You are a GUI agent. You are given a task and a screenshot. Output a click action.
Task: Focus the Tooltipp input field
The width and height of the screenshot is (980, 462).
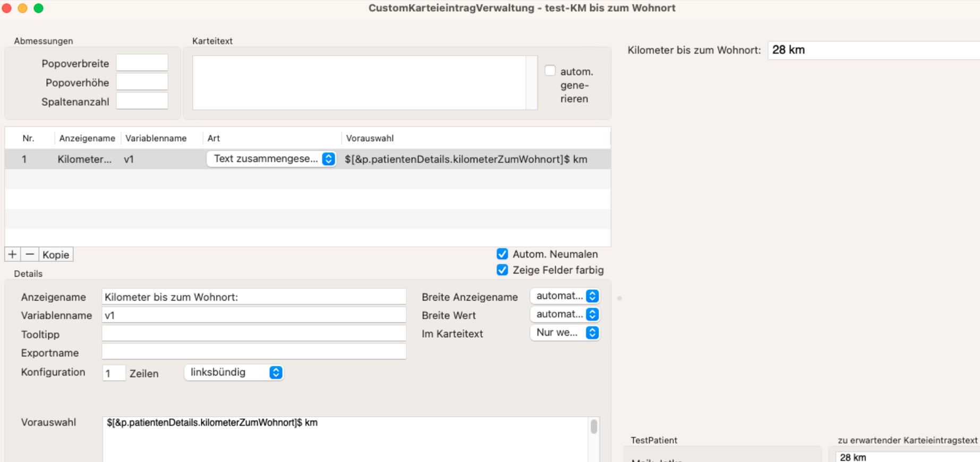tap(254, 333)
